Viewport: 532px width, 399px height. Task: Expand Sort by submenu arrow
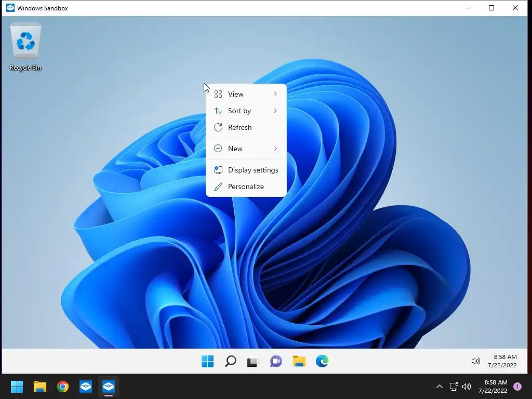point(275,111)
